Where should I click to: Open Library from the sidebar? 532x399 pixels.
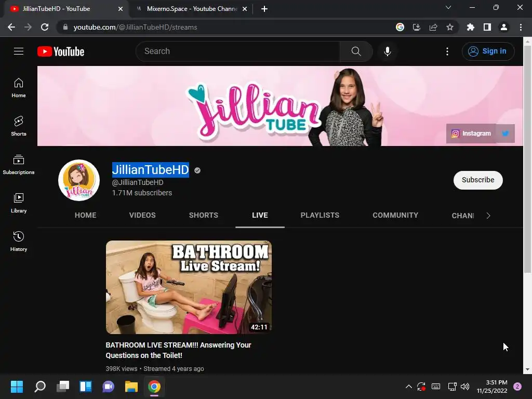(19, 203)
